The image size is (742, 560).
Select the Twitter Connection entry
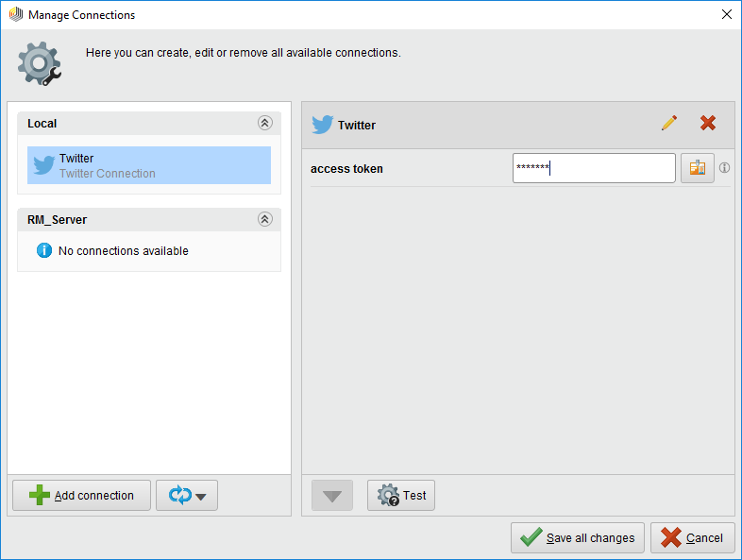click(x=149, y=165)
